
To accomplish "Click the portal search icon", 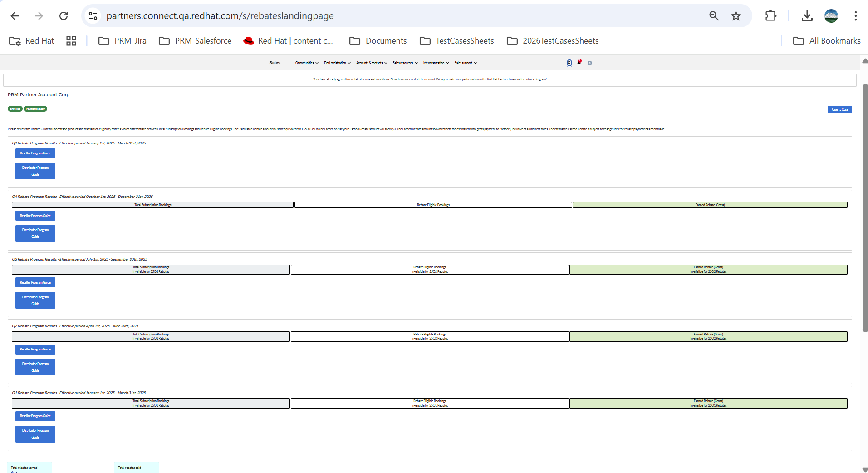I will 569,63.
